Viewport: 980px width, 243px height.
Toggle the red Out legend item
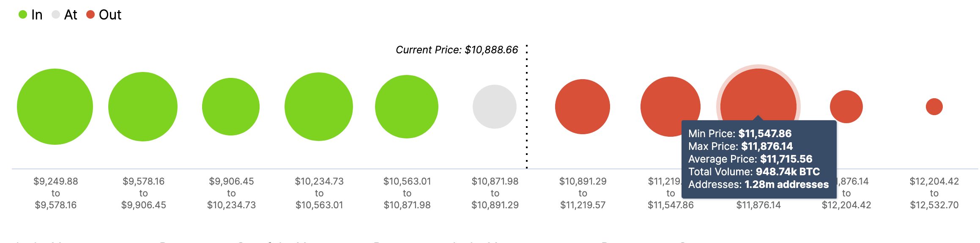(x=104, y=15)
